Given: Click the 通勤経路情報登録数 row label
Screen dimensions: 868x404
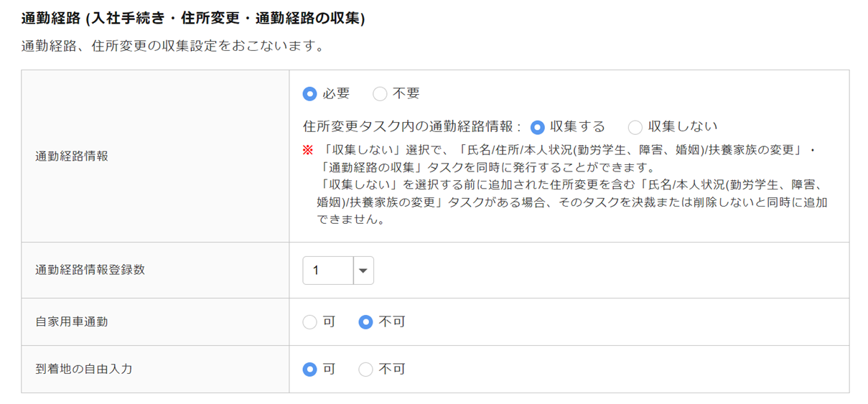Looking at the screenshot, I should pos(90,270).
